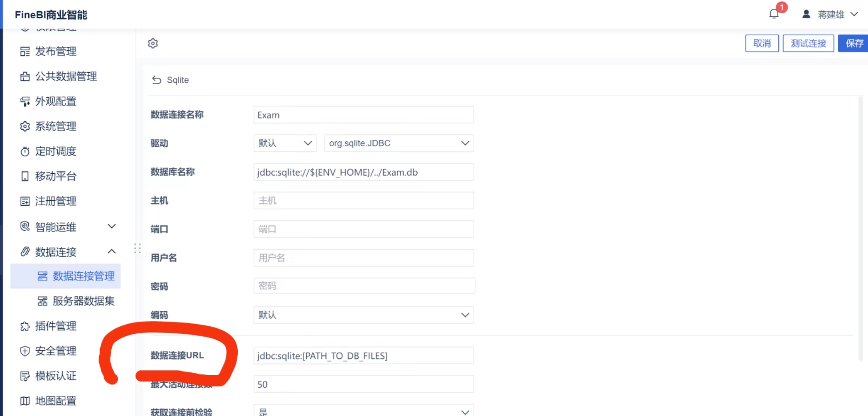Click the 外观配置 paint roller icon
Screen dimensions: 868x416
25,101
